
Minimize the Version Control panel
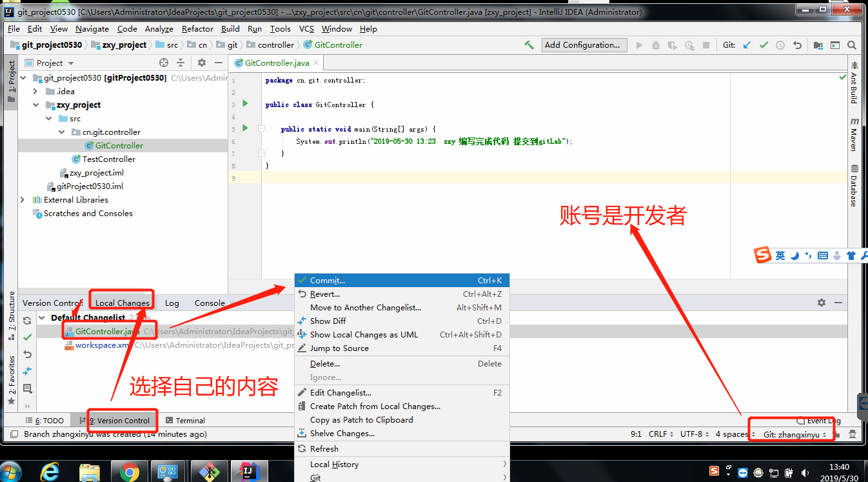coord(838,303)
